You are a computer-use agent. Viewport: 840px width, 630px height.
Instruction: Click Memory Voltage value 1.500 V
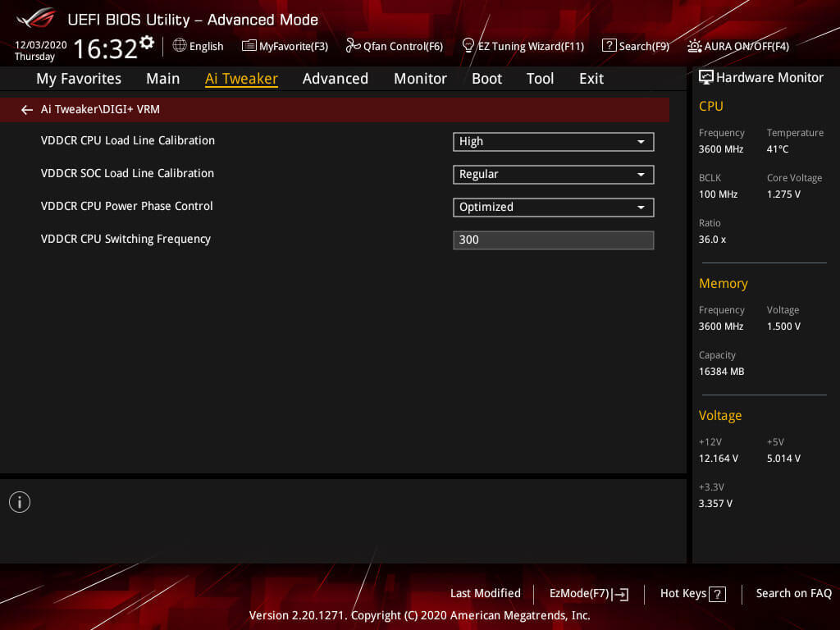point(783,326)
